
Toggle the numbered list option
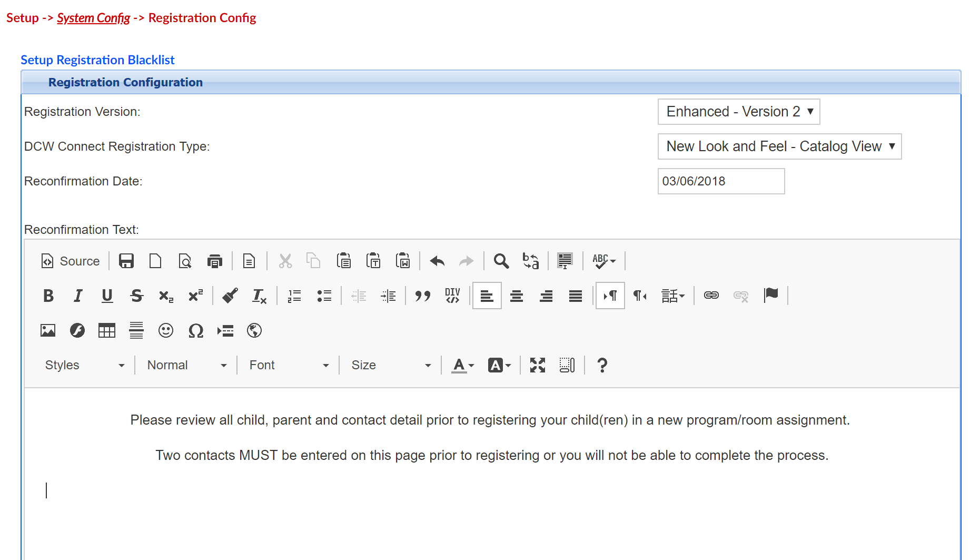[x=294, y=296]
